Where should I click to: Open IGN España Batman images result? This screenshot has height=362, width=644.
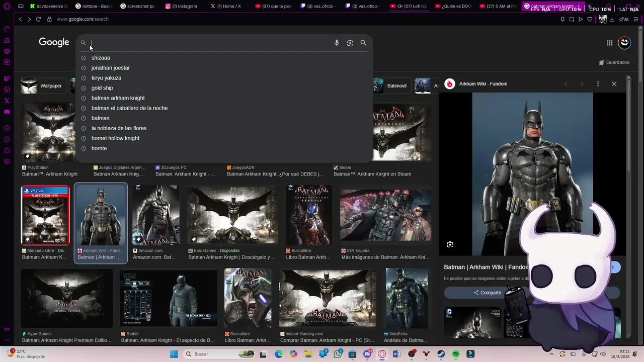385,215
